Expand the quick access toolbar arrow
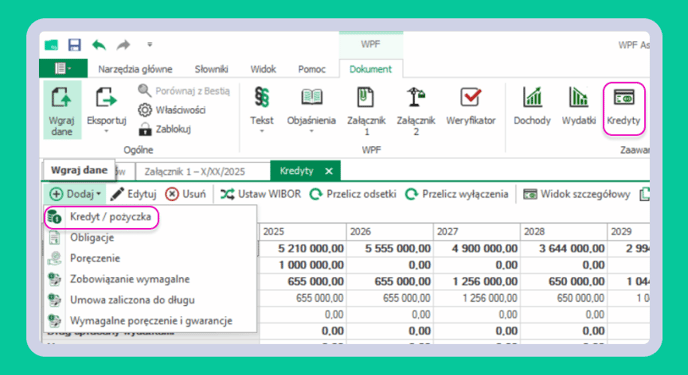 coord(150,45)
